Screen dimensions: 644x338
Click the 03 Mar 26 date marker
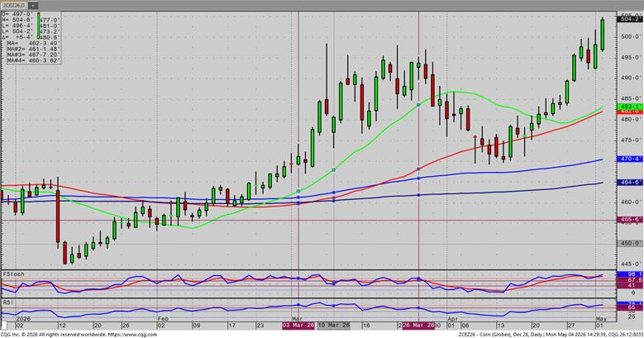coord(298,326)
